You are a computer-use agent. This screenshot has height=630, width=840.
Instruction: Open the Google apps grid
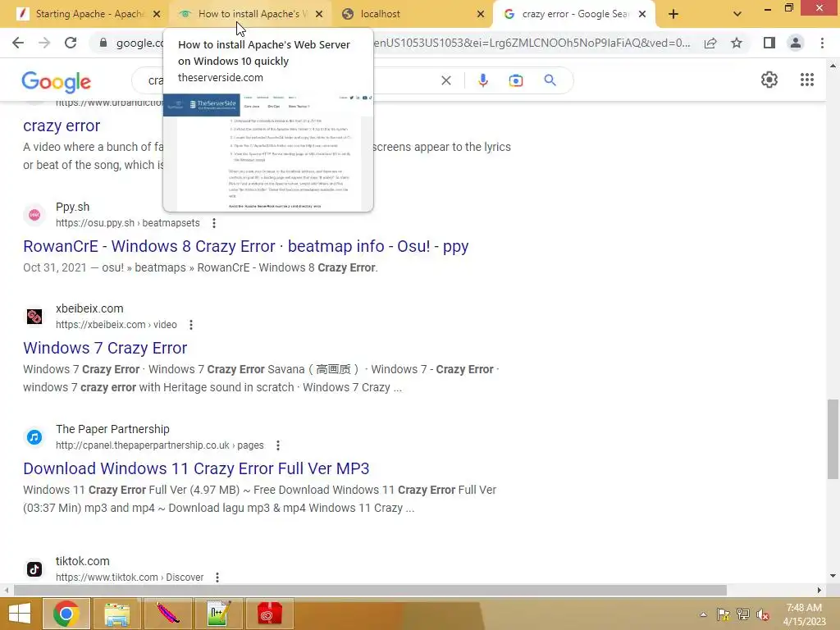[x=807, y=80]
